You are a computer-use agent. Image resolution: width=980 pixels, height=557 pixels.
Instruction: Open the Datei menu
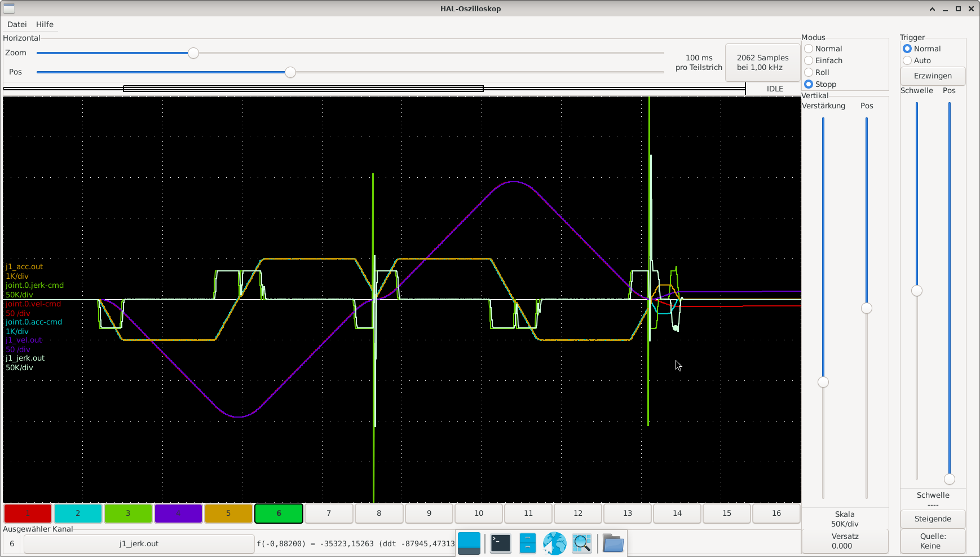(17, 24)
